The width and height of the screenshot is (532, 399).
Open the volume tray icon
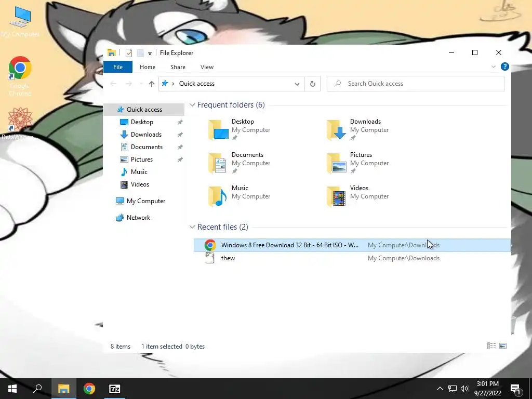pos(464,389)
